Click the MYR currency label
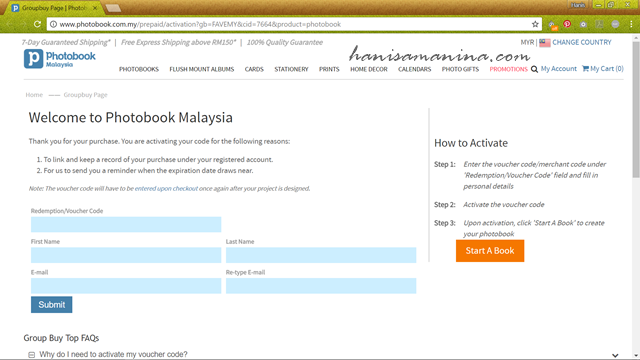Viewport: 640px width, 360px height. click(x=527, y=42)
